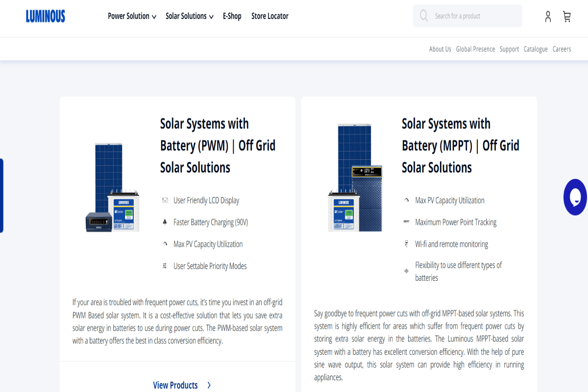
Task: Open the Store Locator menu item
Action: (269, 16)
